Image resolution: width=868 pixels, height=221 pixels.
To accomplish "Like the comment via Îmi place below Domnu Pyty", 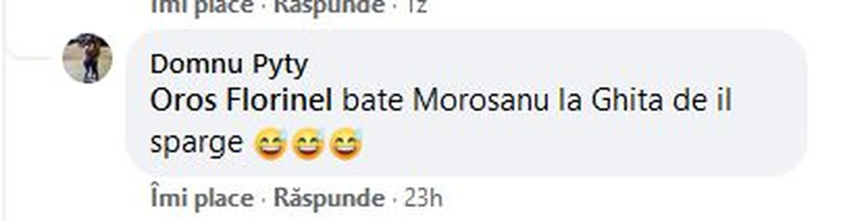I will point(202,198).
